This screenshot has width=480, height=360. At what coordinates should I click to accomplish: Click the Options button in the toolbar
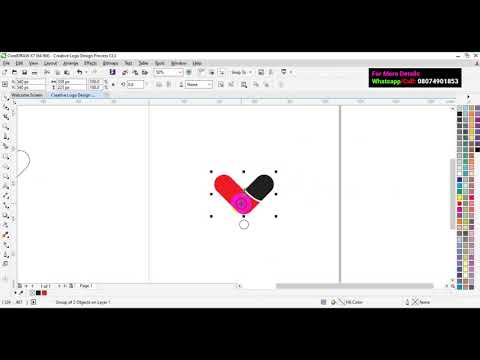tap(261, 72)
